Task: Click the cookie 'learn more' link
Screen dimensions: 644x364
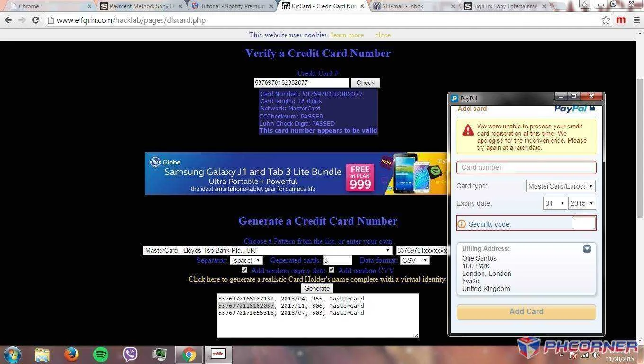Action: (348, 35)
